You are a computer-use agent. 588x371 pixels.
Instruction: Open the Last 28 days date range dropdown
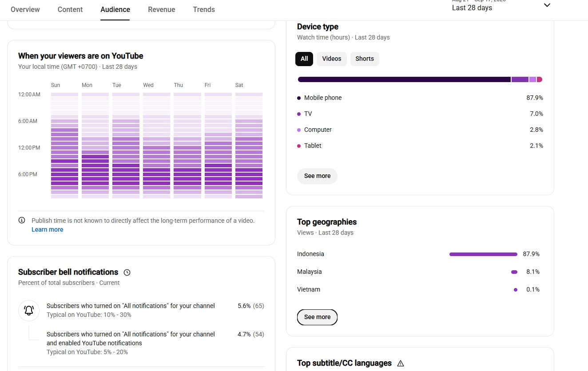click(x=501, y=6)
